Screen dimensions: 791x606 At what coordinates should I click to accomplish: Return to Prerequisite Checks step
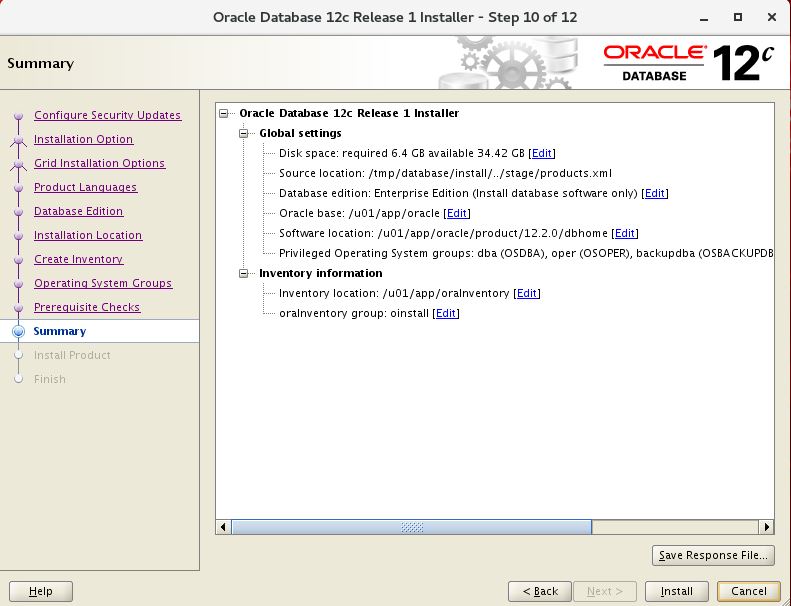pyautogui.click(x=87, y=307)
